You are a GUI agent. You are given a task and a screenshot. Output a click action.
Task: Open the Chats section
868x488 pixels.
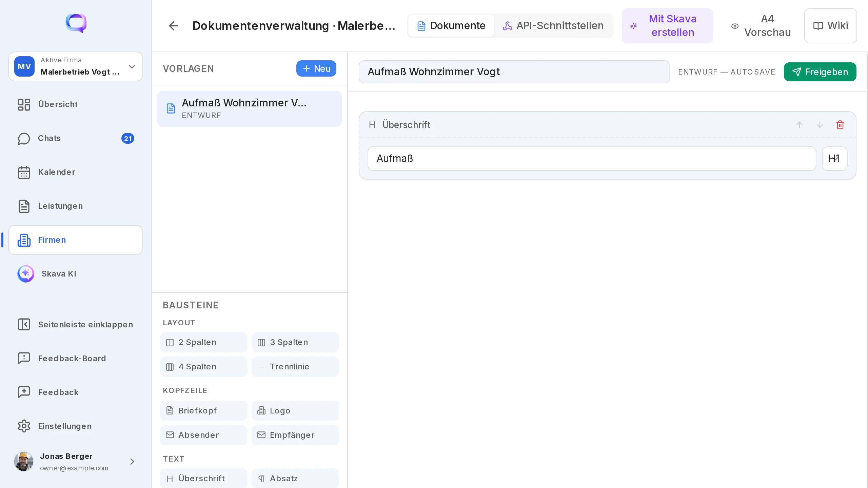tap(76, 138)
